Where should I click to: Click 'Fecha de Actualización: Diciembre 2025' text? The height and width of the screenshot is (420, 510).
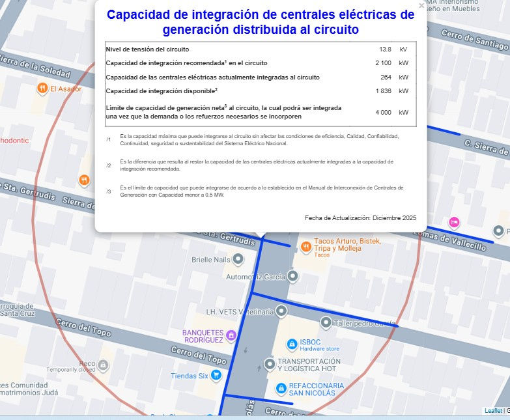[x=360, y=217]
